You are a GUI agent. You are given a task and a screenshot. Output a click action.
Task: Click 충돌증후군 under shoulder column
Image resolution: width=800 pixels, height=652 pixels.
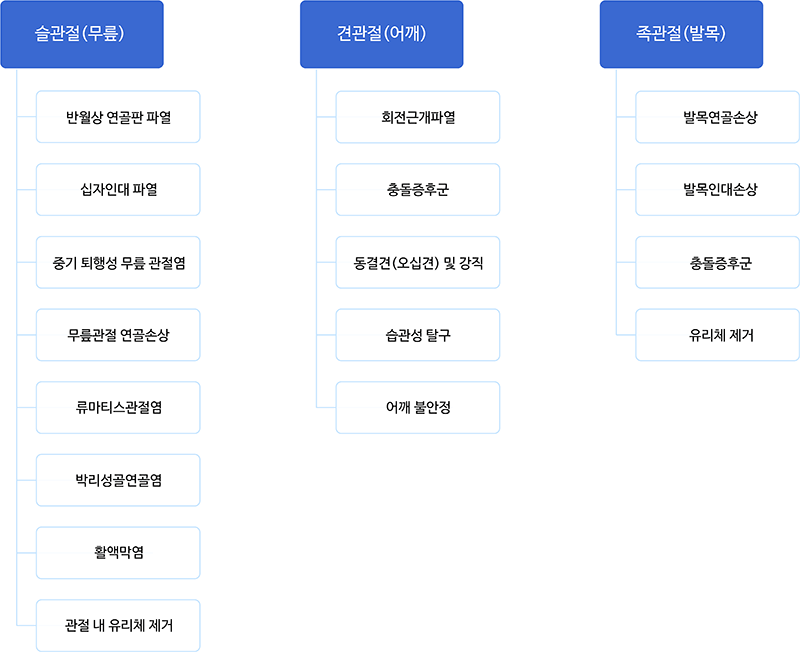[x=418, y=190]
